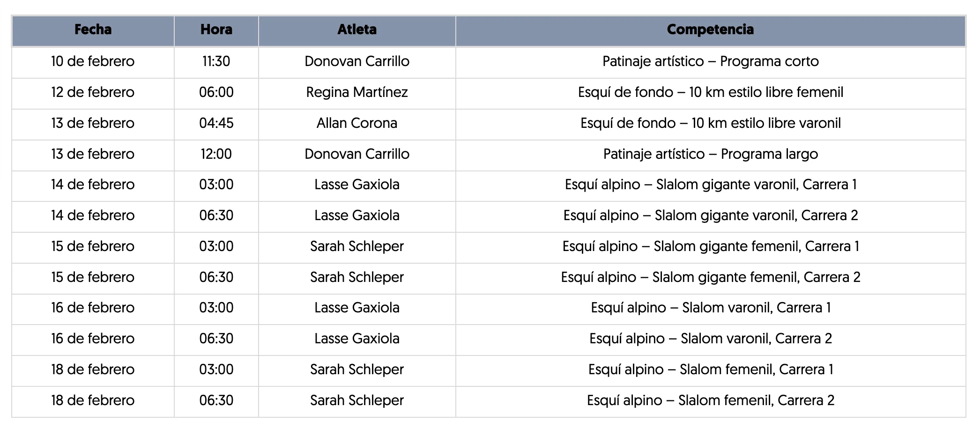Image resolution: width=980 pixels, height=429 pixels.
Task: Click "Esquí alpino – Slalom varonil, Carrera 2"
Action: pyautogui.click(x=710, y=339)
